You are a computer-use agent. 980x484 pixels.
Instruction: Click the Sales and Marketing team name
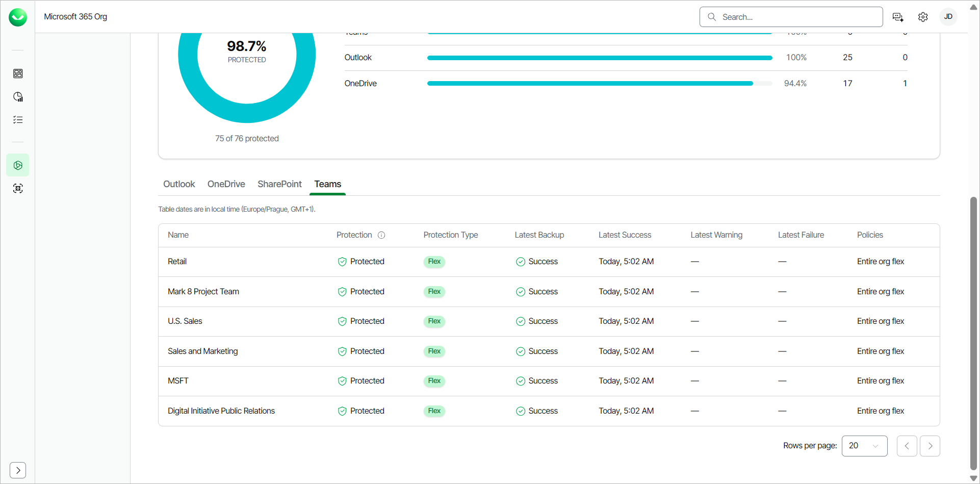[203, 351]
